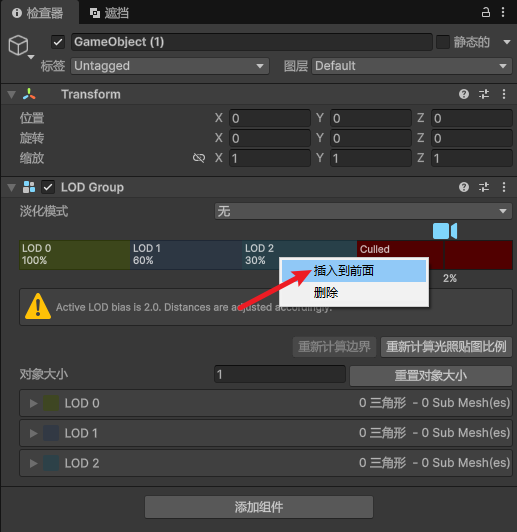Click the LOD Group component icon

click(29, 187)
